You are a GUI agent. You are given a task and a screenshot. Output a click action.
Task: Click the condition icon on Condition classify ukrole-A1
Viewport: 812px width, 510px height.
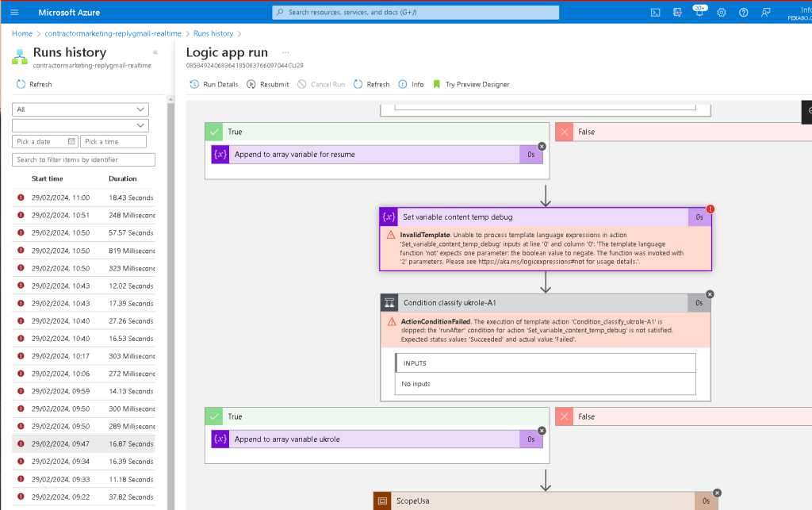coord(389,303)
